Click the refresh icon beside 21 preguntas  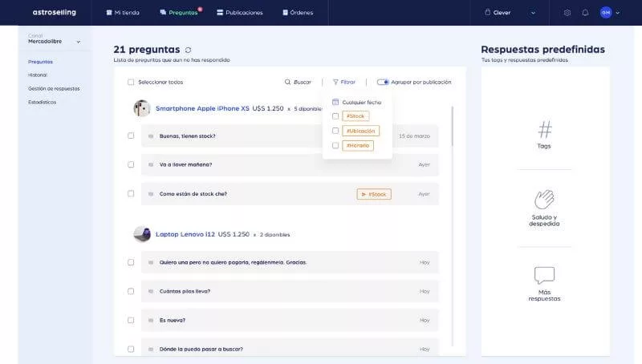point(189,50)
